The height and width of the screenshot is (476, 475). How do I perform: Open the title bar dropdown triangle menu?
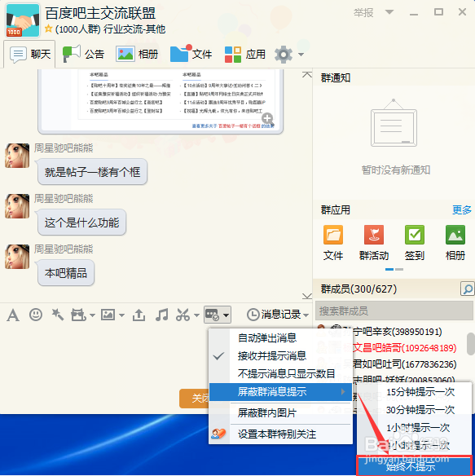coord(389,12)
